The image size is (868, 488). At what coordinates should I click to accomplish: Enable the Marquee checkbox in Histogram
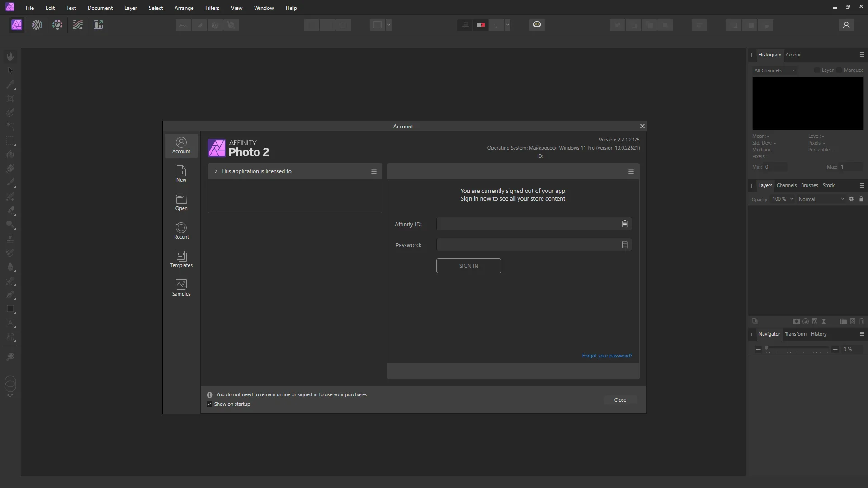pos(839,70)
